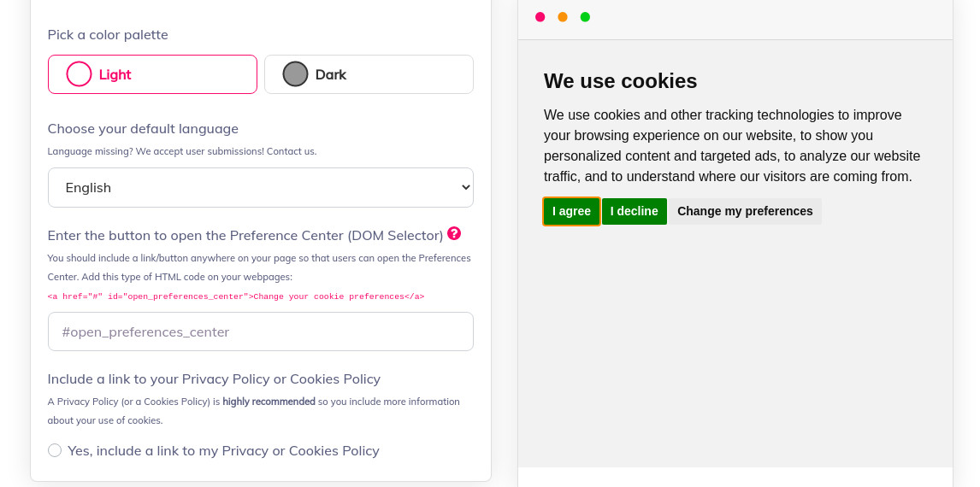980x487 pixels.
Task: Click the pink HTML code snippet
Action: (x=236, y=296)
